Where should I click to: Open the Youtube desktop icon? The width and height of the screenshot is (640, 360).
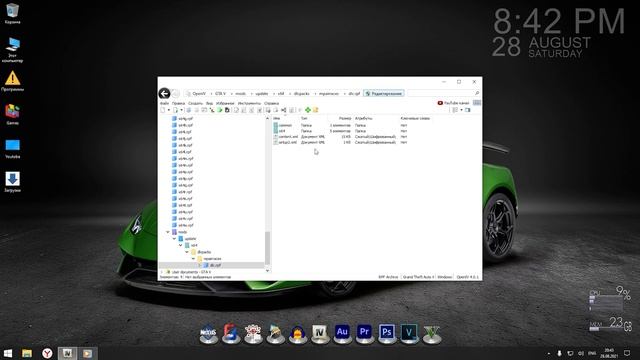pyautogui.click(x=12, y=149)
